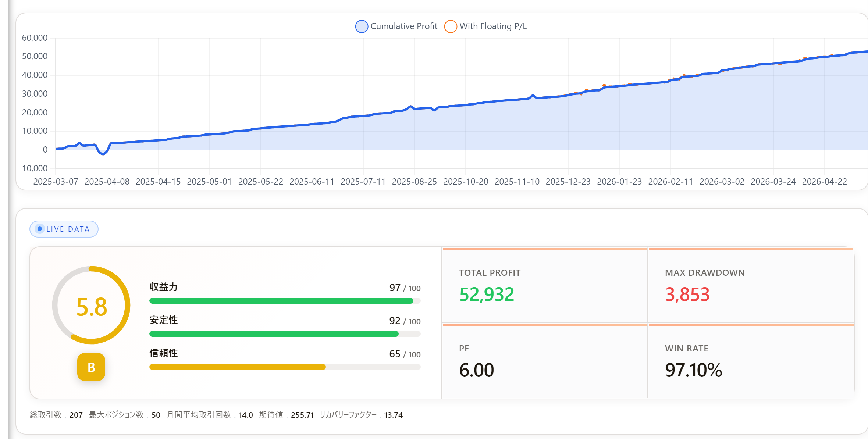Viewport: 868px width, 439px height.
Task: Click the TOTAL PROFIT heading
Action: coord(490,273)
